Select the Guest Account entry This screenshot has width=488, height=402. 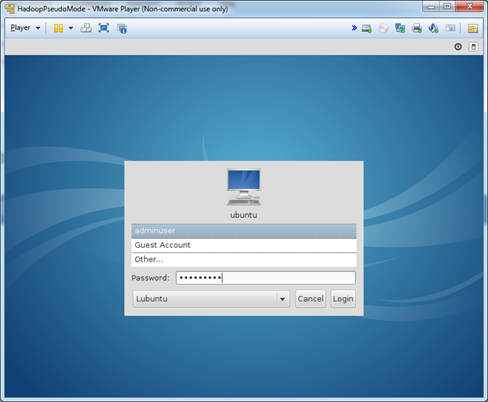click(x=244, y=245)
